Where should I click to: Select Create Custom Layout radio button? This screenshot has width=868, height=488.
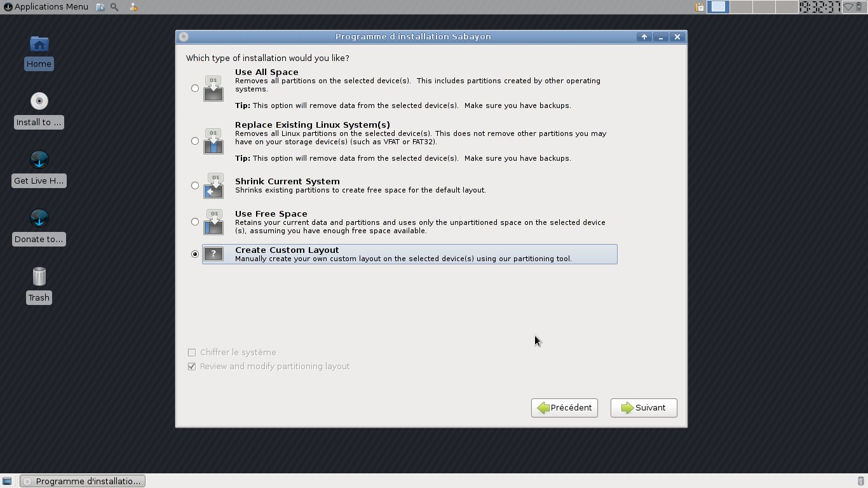click(195, 254)
